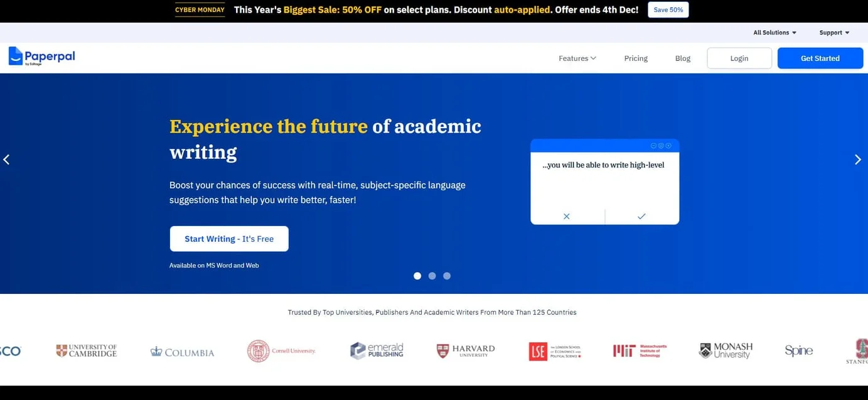Open the Blog page
868x400 pixels.
tap(683, 58)
